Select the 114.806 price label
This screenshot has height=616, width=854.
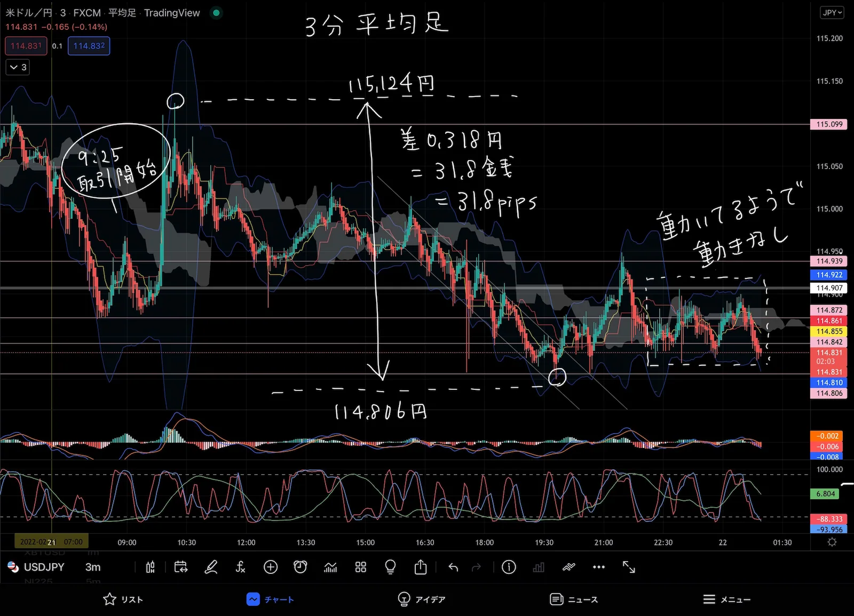point(829,393)
